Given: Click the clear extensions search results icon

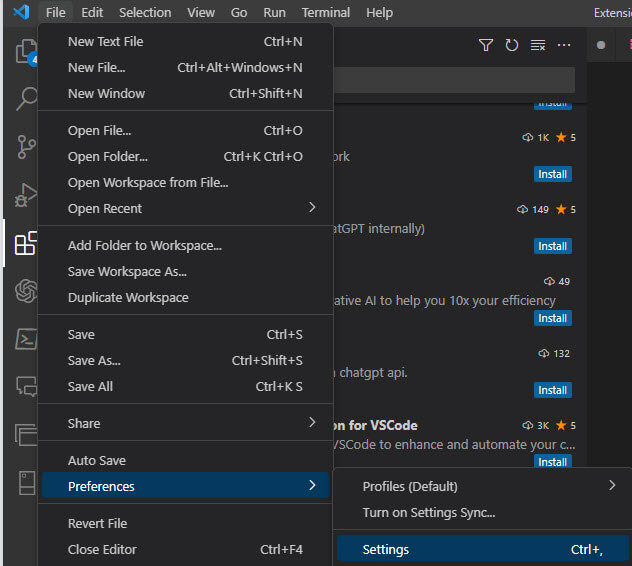Looking at the screenshot, I should tap(538, 45).
